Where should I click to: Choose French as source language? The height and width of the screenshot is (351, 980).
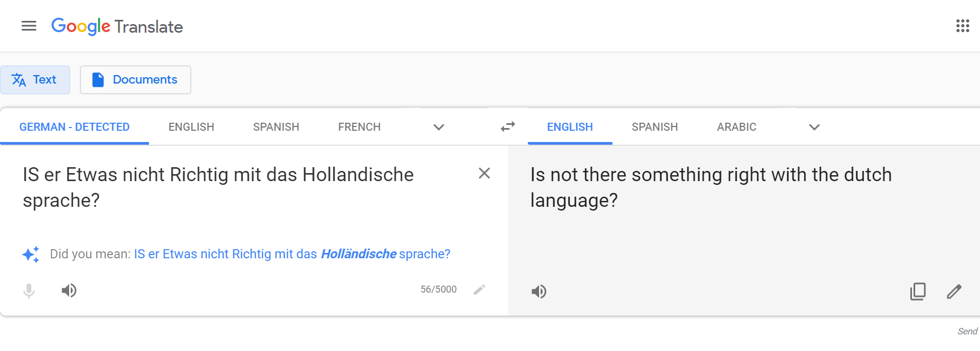(x=360, y=127)
